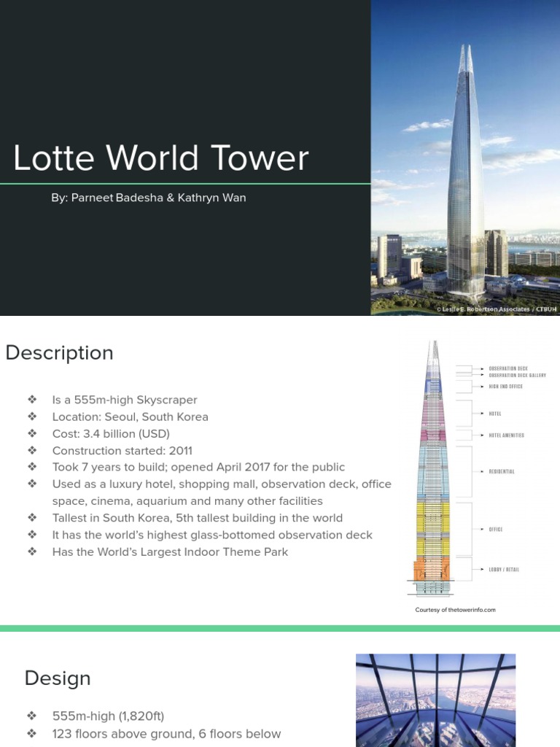Click the 'Design' heading
Screen dimensions: 560x747
click(x=58, y=678)
